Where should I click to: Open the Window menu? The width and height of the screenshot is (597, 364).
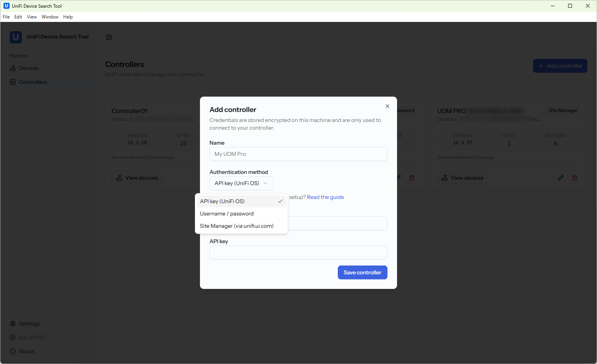(50, 17)
